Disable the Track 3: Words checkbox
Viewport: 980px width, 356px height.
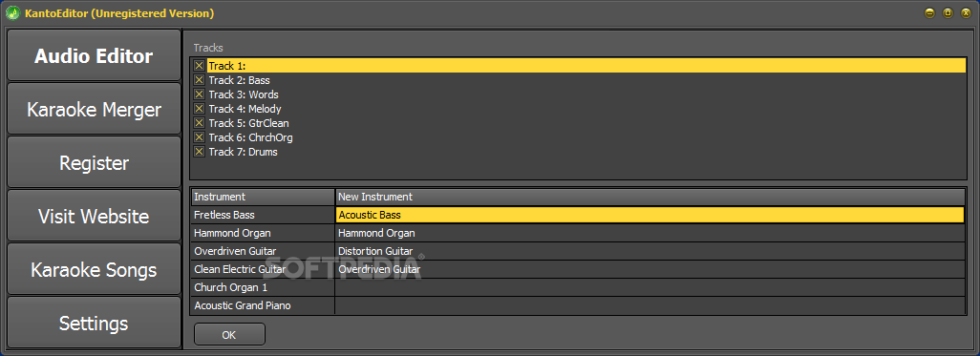click(x=200, y=94)
